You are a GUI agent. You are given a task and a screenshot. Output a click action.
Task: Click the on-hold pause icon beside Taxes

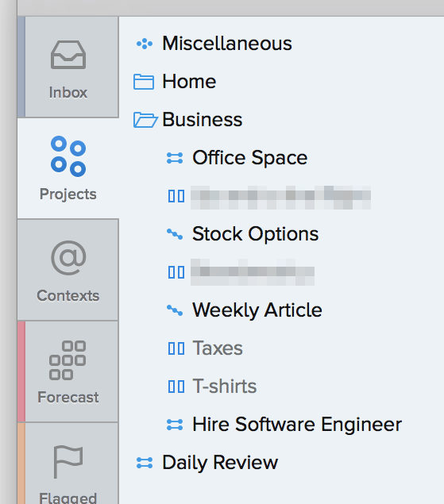click(x=176, y=348)
